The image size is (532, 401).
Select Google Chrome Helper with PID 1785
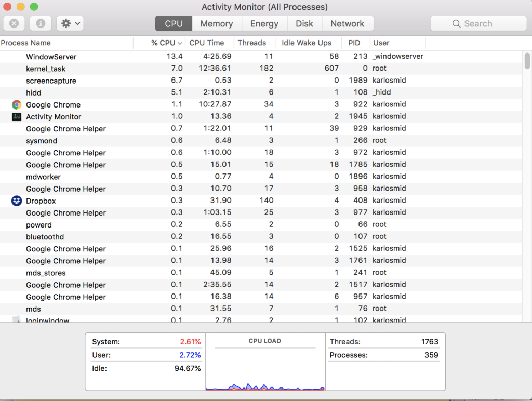pos(261,165)
